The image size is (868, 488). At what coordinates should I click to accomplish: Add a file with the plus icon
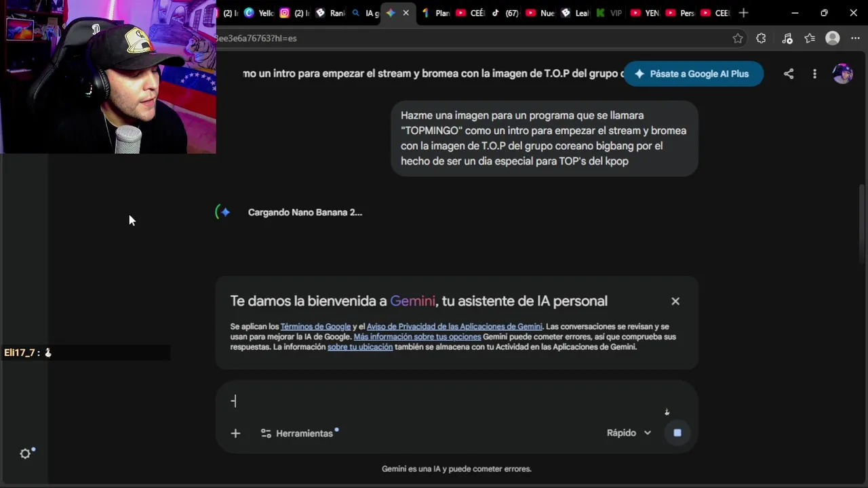235,433
